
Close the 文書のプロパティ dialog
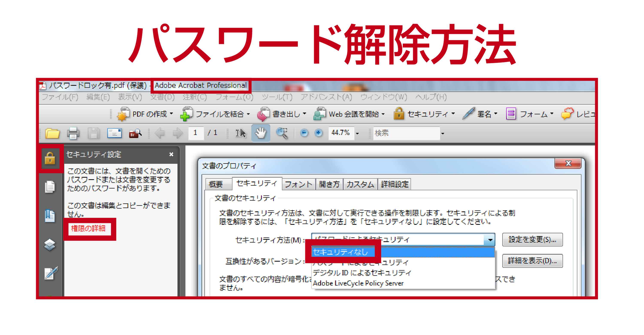point(568,164)
